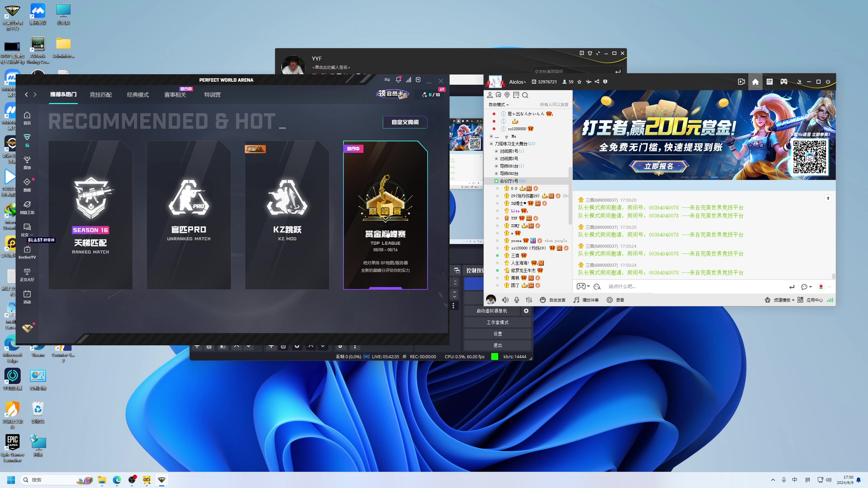Select the 推荐&热门 tab

click(x=63, y=94)
